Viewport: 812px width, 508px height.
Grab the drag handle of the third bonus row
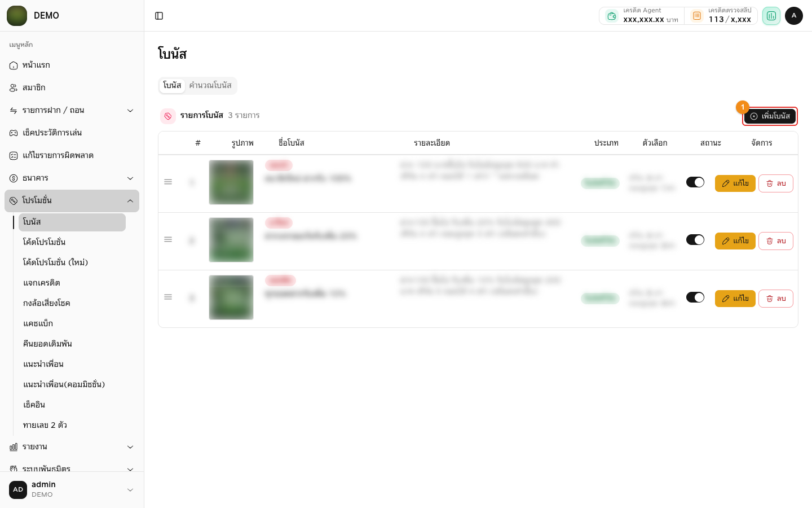point(168,297)
